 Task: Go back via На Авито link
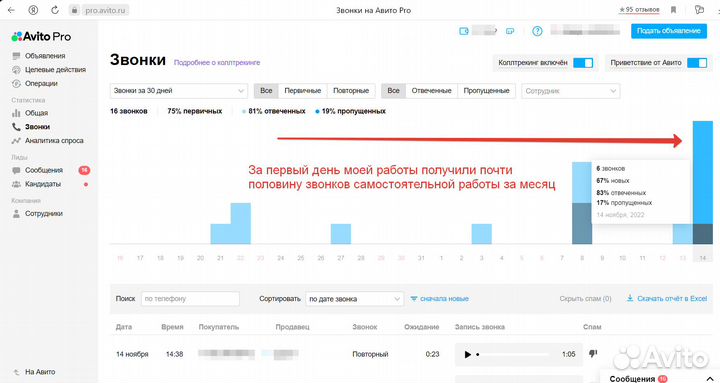[x=39, y=372]
